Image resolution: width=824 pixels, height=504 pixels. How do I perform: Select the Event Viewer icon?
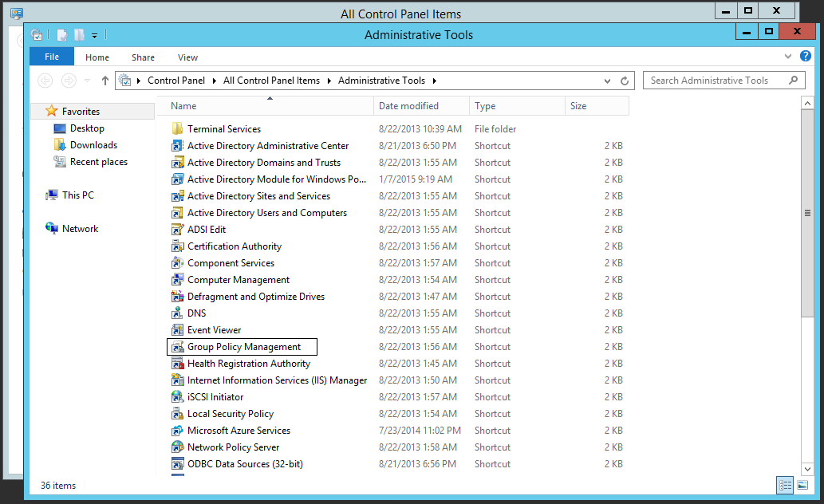tap(178, 330)
